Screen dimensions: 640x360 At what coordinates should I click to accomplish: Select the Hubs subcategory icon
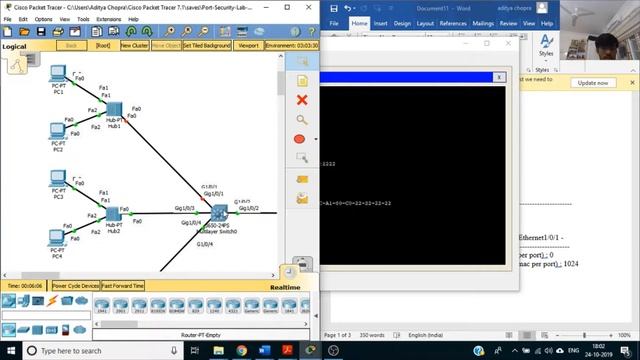(38, 330)
